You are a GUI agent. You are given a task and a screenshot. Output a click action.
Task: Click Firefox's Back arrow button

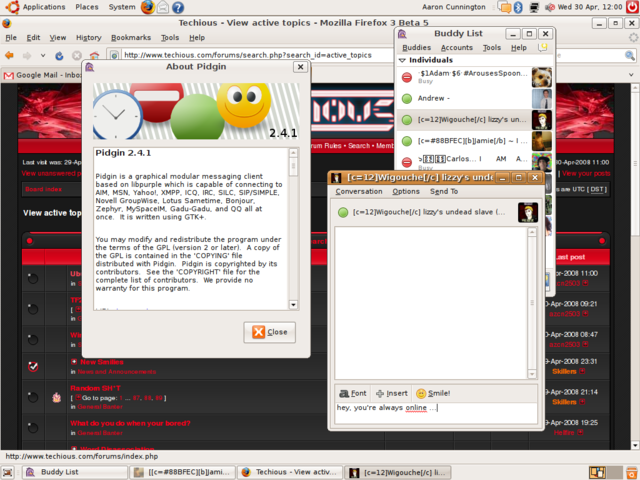tap(9, 55)
